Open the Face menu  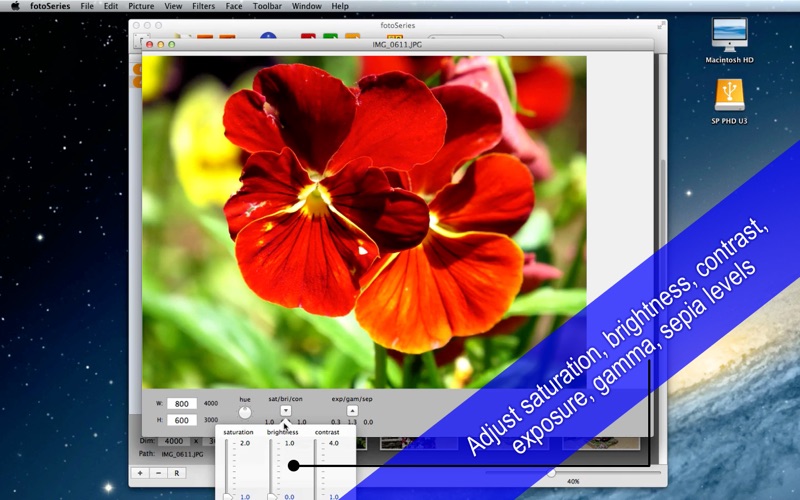click(234, 6)
